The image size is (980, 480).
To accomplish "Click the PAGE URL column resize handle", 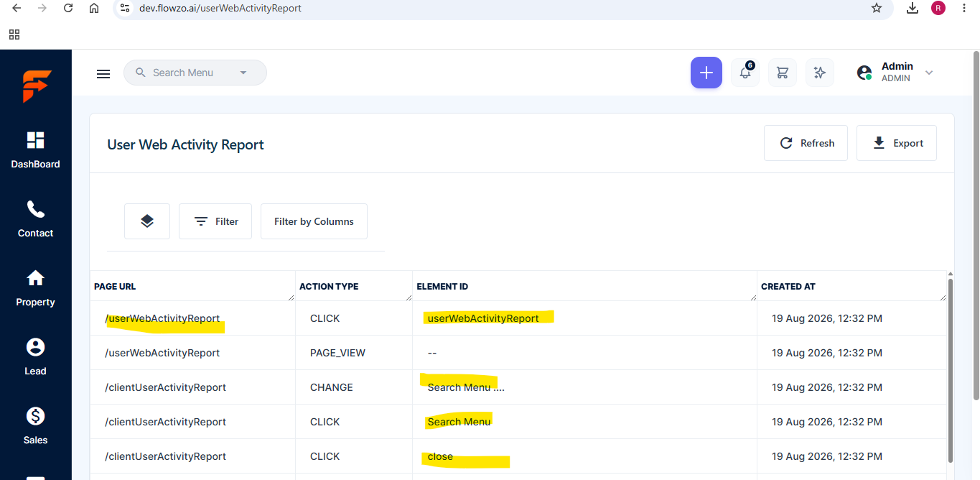I will click(x=291, y=297).
